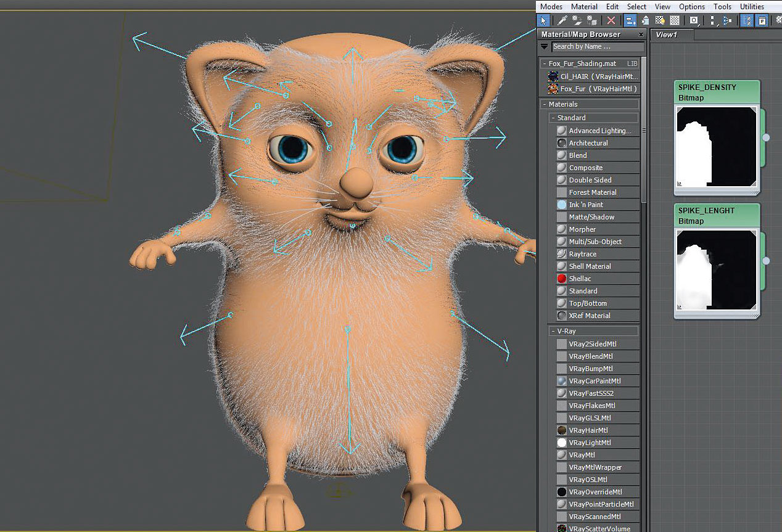
Task: Click Lay Out All vertical icon
Action: tap(713, 20)
